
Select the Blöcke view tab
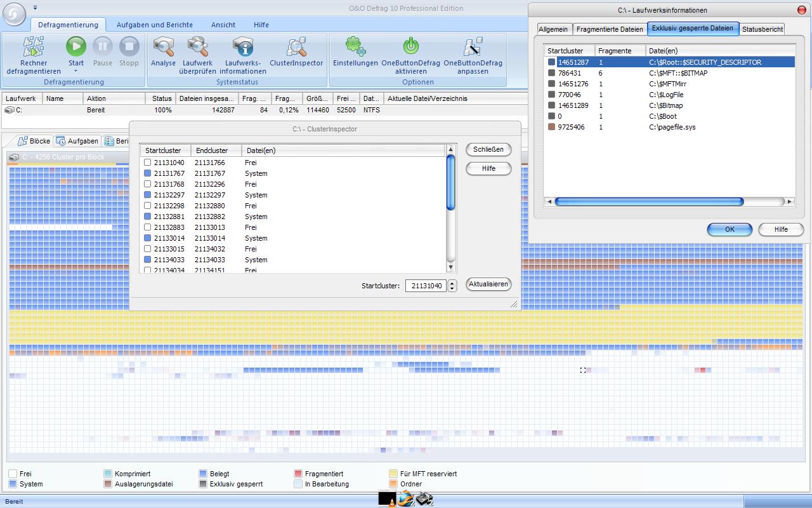point(33,141)
